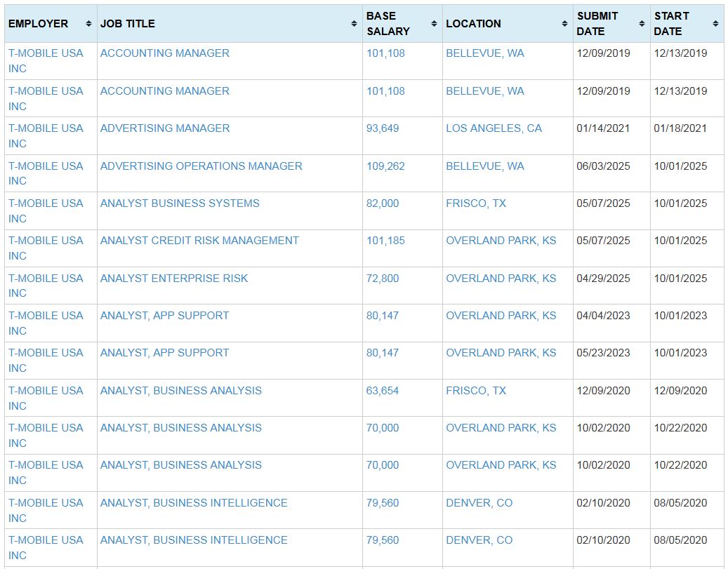The width and height of the screenshot is (728, 569).
Task: Open Overland Park link in Enterprise Risk row
Action: tap(501, 279)
